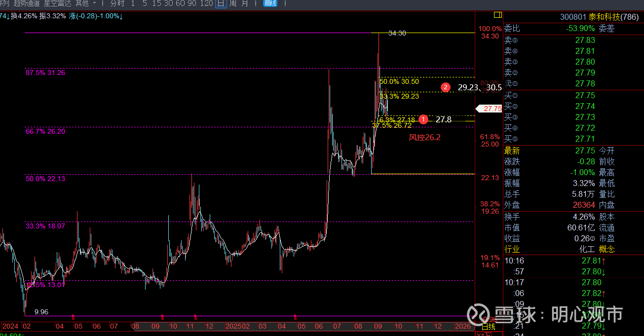
Task: Click the 10:16 trade tick 27.81
Action: click(x=591, y=261)
